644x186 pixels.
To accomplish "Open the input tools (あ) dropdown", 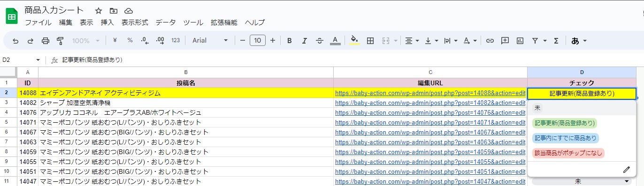I will [579, 41].
